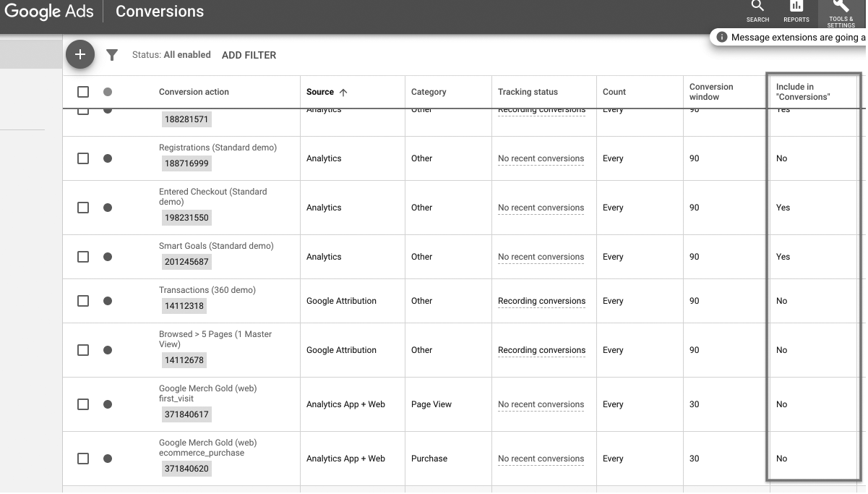Viewport: 868px width, 494px height.
Task: Sort by the Source column arrow
Action: coord(343,93)
